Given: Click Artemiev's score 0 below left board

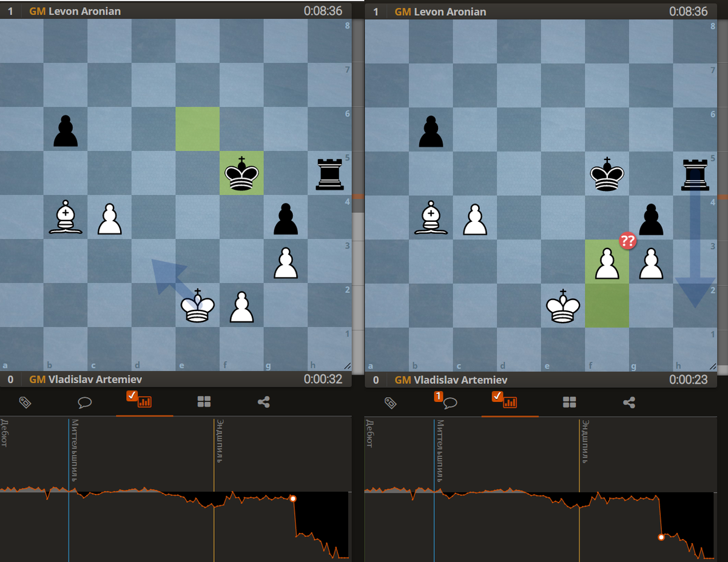Looking at the screenshot, I should [x=10, y=380].
